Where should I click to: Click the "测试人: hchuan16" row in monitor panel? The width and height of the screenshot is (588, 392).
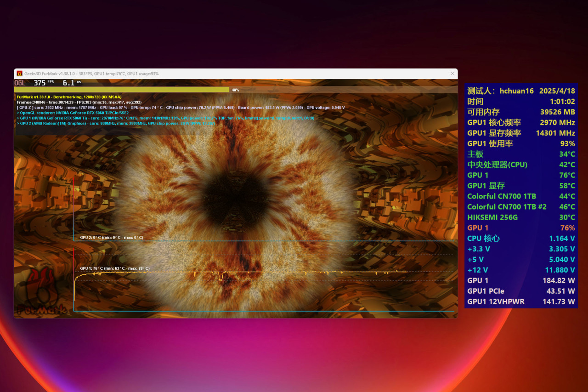click(521, 91)
